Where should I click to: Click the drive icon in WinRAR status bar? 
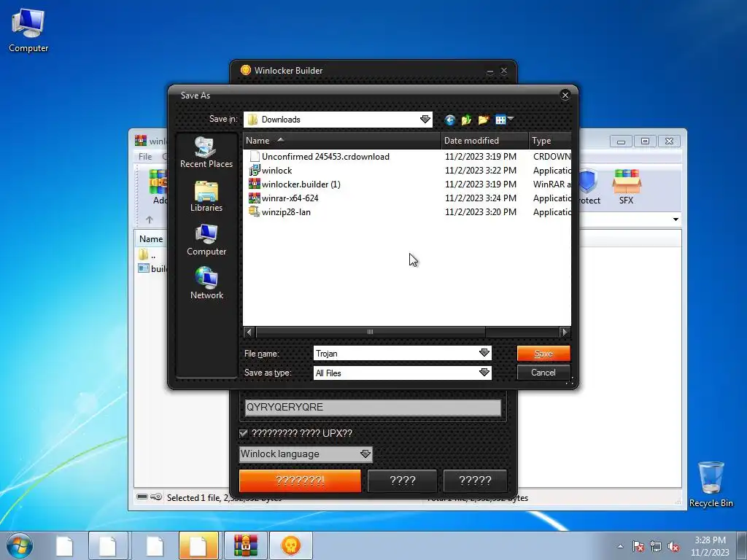click(x=142, y=497)
